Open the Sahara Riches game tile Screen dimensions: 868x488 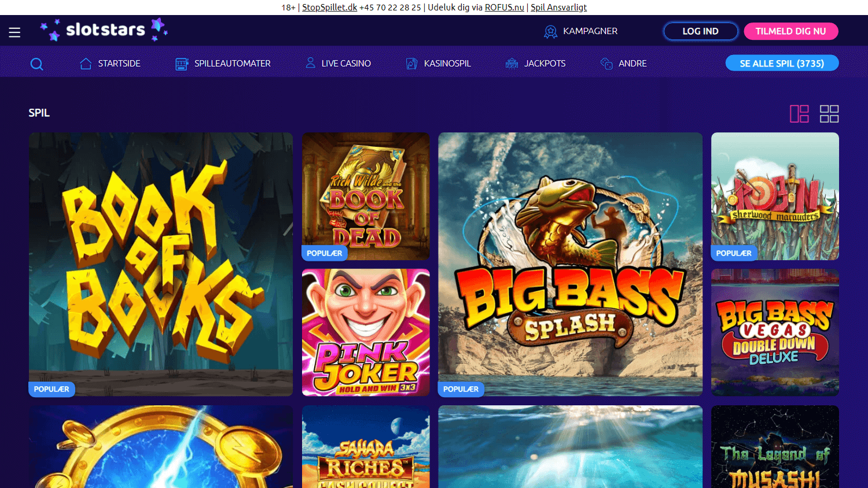(x=366, y=446)
